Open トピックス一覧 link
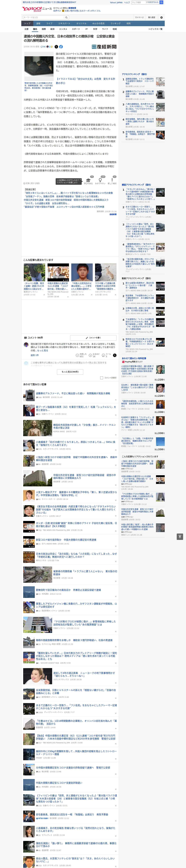 pos(155,29)
